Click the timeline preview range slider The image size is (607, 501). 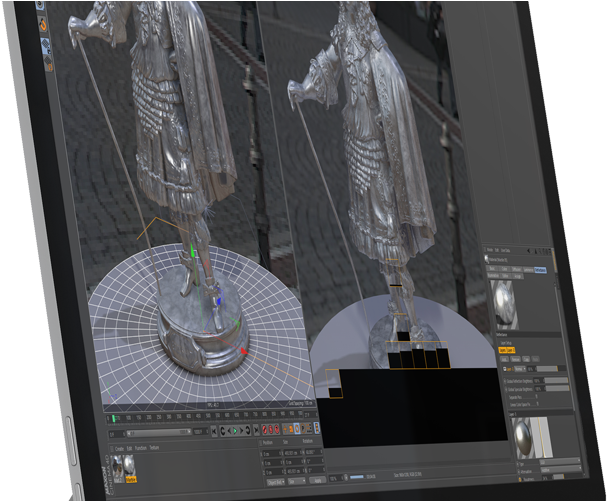point(159,432)
